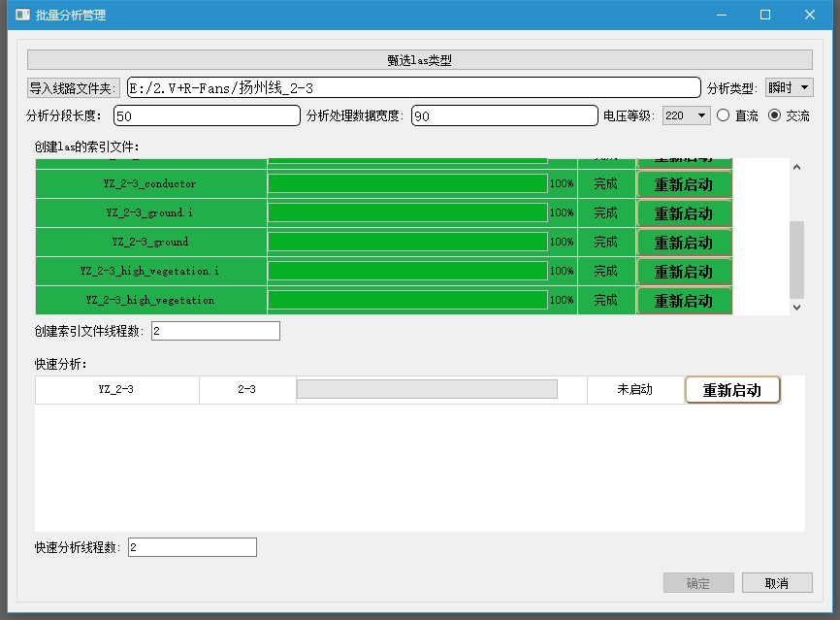Open the 分析类型 dropdown showing 瞬时
840x620 pixels.
tap(790, 87)
